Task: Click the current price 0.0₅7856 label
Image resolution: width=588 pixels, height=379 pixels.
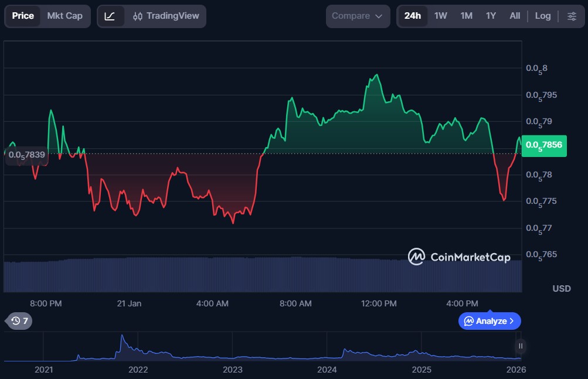Action: click(x=544, y=145)
